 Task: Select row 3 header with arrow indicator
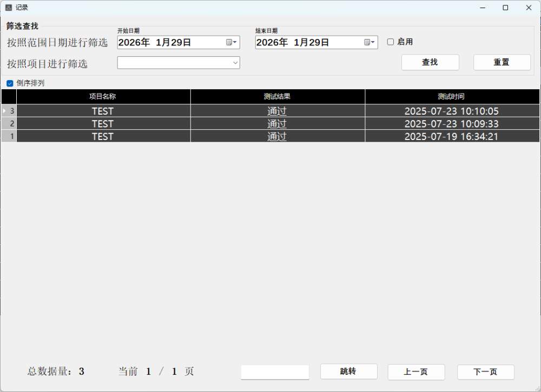[9, 111]
